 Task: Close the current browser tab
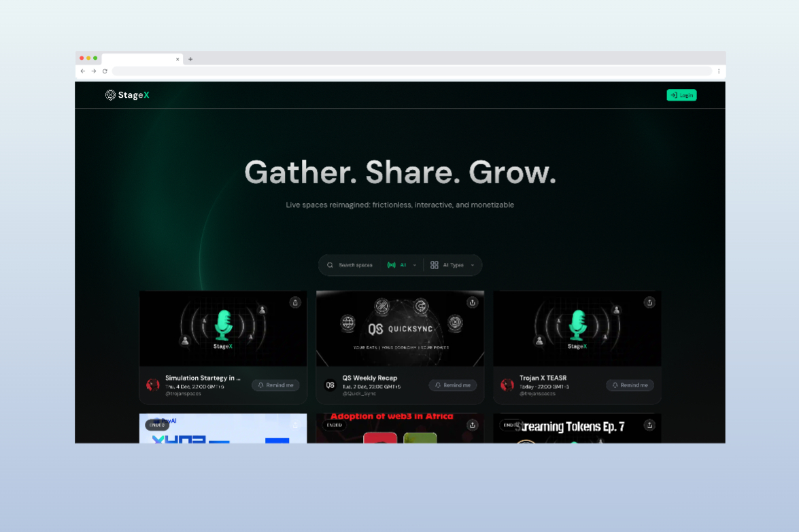177,59
